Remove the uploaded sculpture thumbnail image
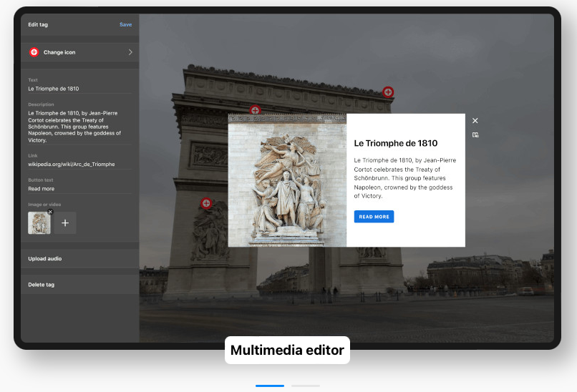The image size is (577, 392). [50, 212]
